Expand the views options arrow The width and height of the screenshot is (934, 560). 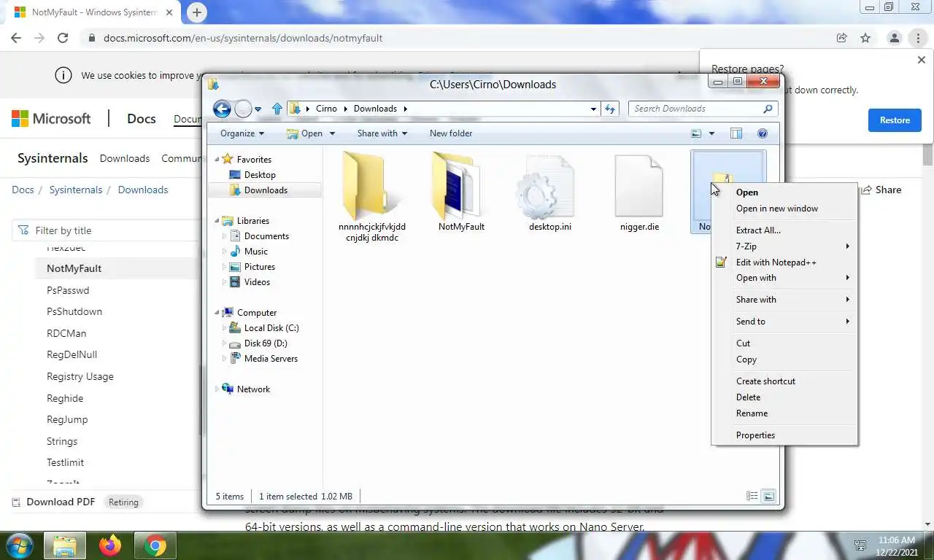coord(711,133)
